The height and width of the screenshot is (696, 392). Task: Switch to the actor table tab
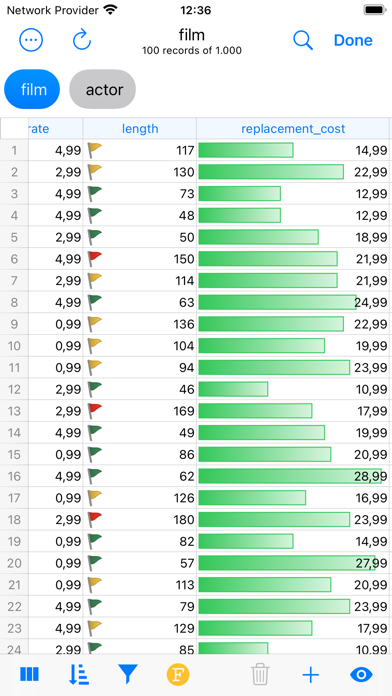[x=103, y=89]
